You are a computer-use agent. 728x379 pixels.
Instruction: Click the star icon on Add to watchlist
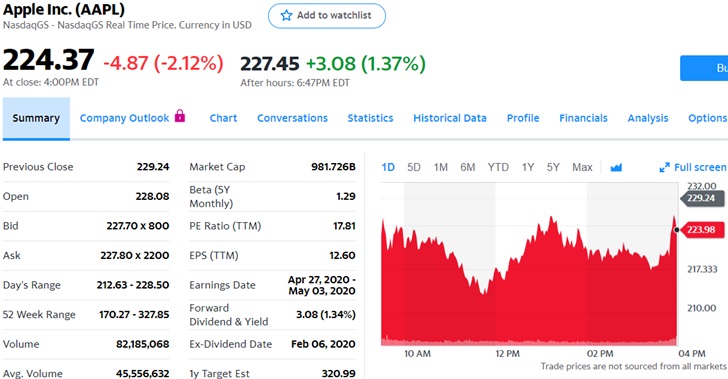tap(286, 15)
